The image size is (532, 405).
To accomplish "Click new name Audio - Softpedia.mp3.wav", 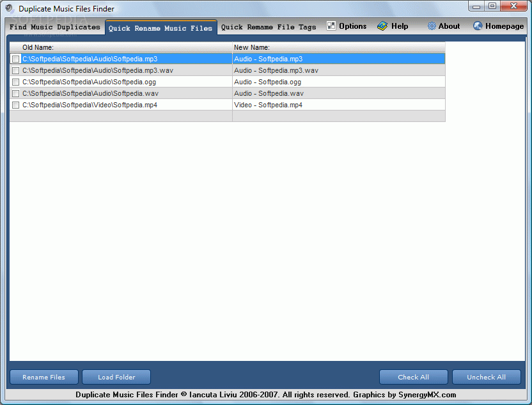I will pyautogui.click(x=276, y=70).
